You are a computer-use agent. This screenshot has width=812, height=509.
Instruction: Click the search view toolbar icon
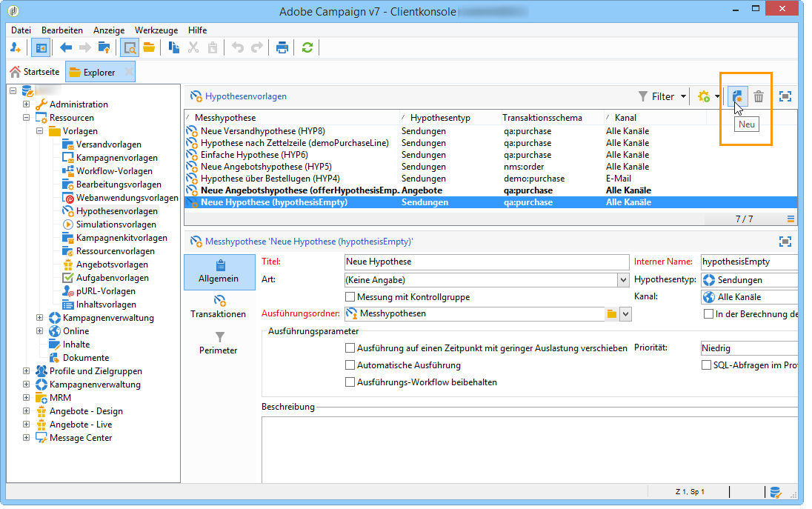point(130,47)
